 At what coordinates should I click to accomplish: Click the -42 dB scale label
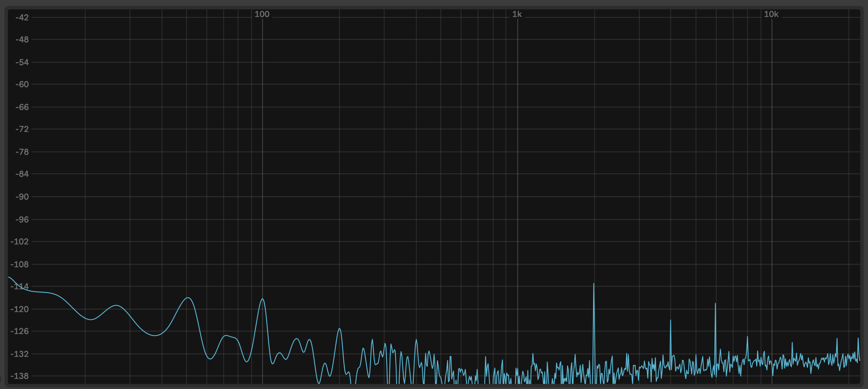(x=22, y=18)
